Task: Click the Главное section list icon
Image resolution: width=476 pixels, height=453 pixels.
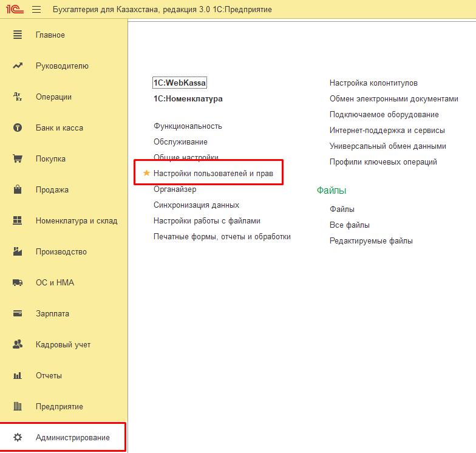Action: 18,35
